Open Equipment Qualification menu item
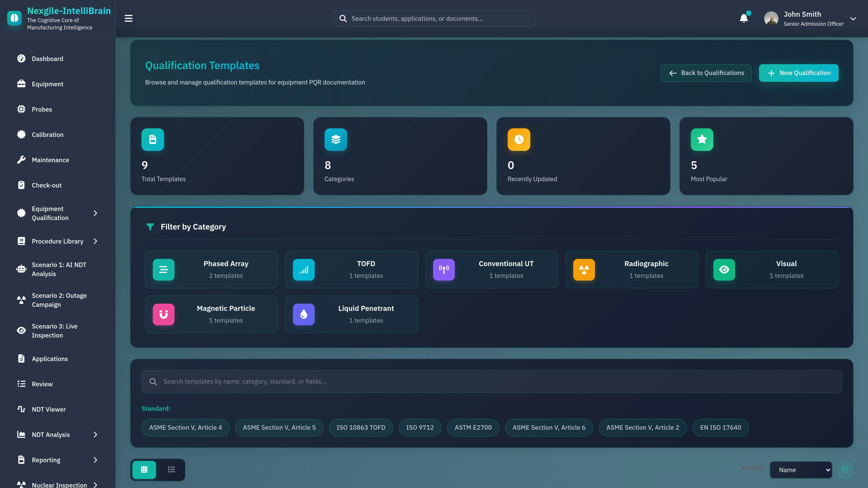 point(51,213)
